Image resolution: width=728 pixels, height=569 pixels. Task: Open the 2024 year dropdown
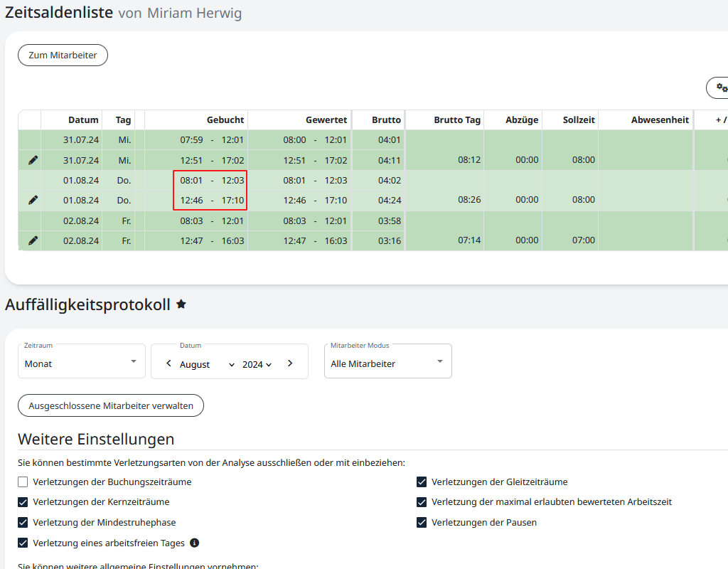coord(257,364)
